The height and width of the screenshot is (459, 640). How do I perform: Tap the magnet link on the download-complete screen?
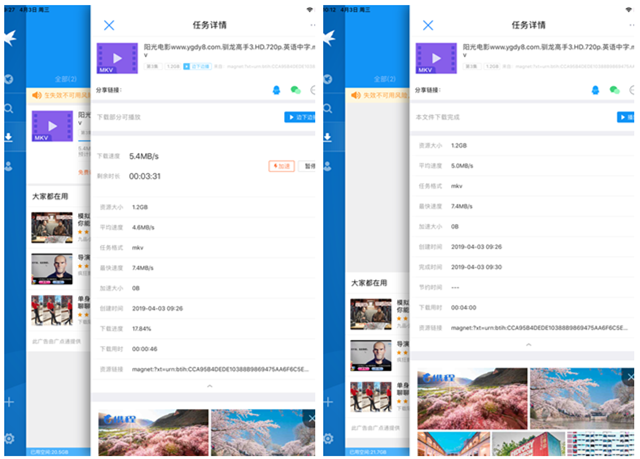point(539,328)
